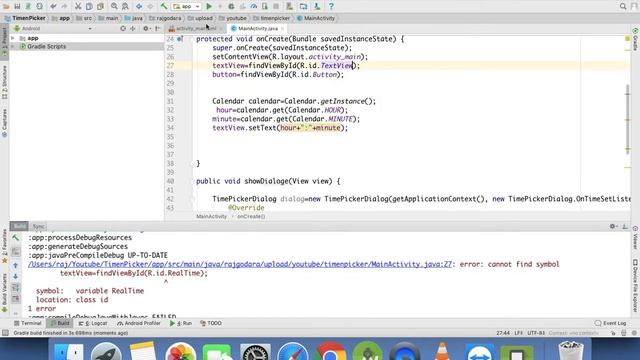The width and height of the screenshot is (640, 360).
Task: Open the Android Profiler tool tab
Action: (x=139, y=323)
